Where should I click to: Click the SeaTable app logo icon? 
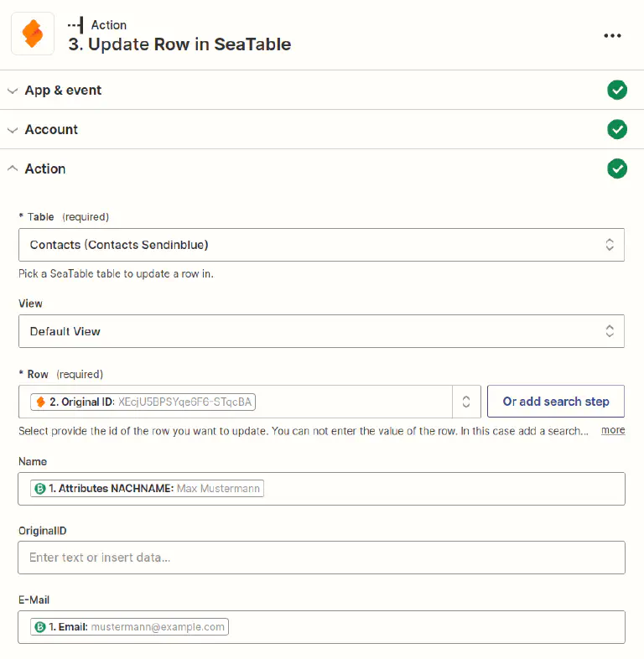click(33, 34)
